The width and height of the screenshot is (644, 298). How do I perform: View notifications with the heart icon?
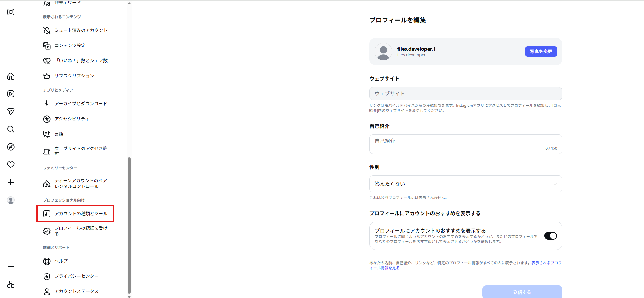(10, 165)
